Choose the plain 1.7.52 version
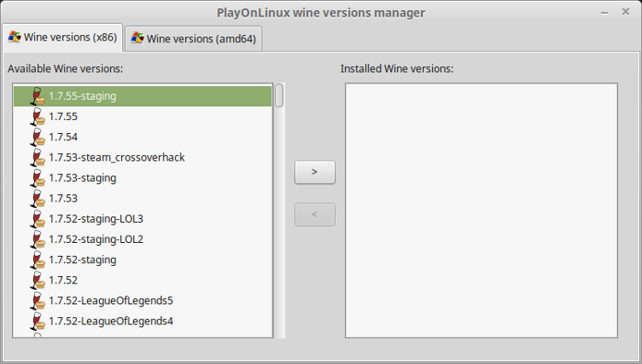The width and height of the screenshot is (642, 364). point(142,281)
